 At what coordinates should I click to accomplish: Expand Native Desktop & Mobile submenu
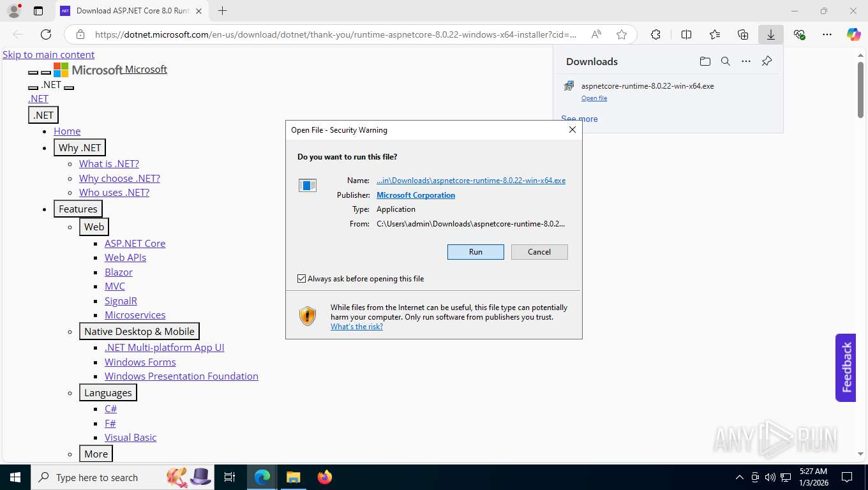[139, 331]
